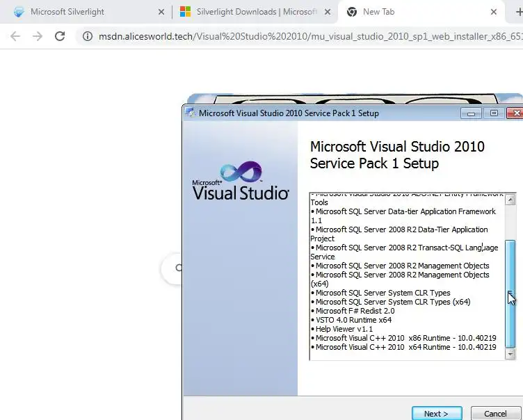Image resolution: width=523 pixels, height=420 pixels.
Task: Switch to the Microsoft Silverlight tab
Action: (87, 12)
